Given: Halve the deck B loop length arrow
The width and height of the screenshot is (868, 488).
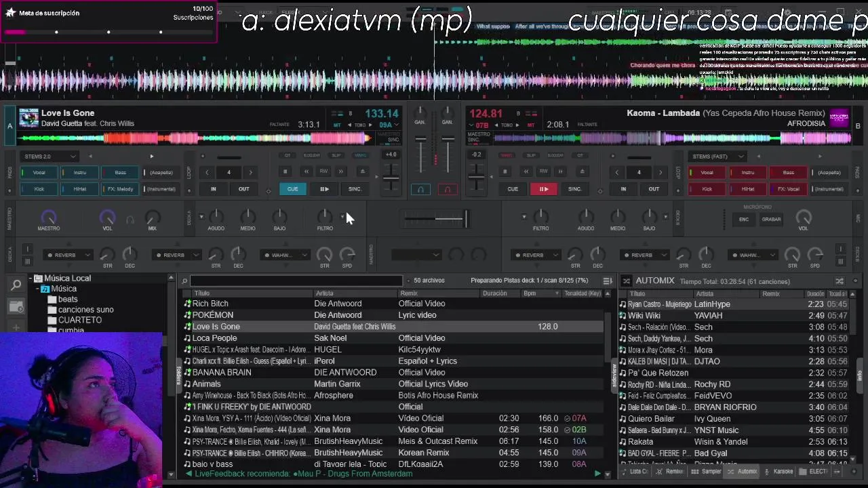Looking at the screenshot, I should click(617, 172).
